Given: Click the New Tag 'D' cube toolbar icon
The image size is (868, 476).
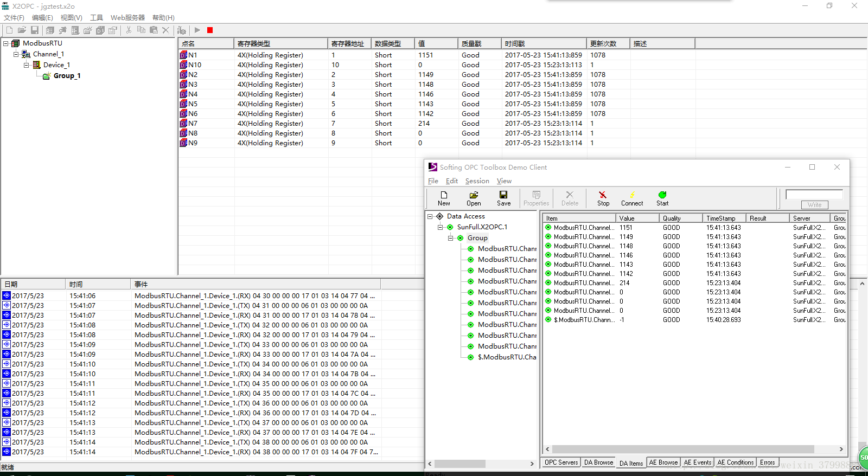Looking at the screenshot, I should tap(100, 30).
